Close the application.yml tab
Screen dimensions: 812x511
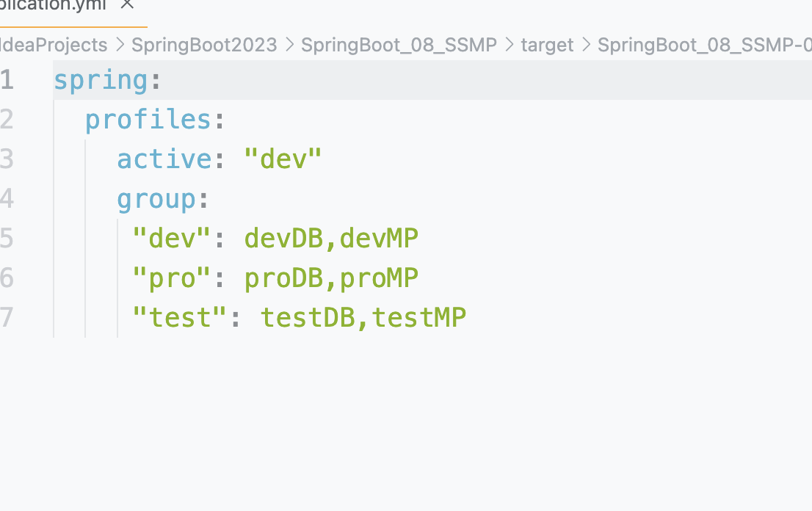click(x=127, y=4)
